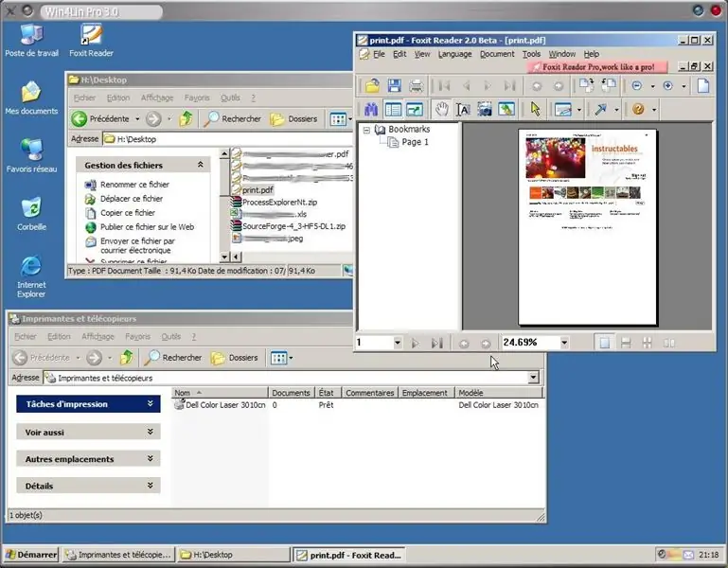Open the zoom out dropdown arrow

[652, 86]
